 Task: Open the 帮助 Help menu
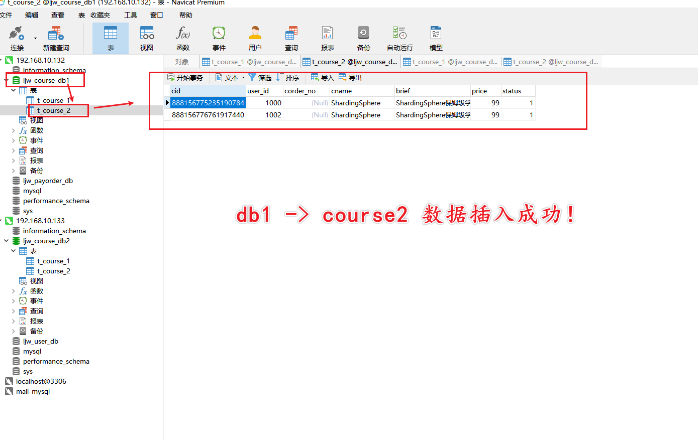point(186,15)
